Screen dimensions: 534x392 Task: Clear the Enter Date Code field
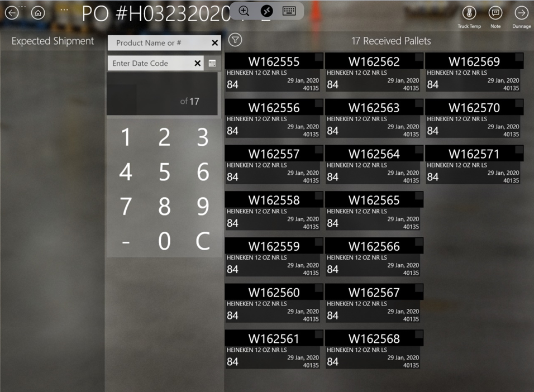pos(197,63)
